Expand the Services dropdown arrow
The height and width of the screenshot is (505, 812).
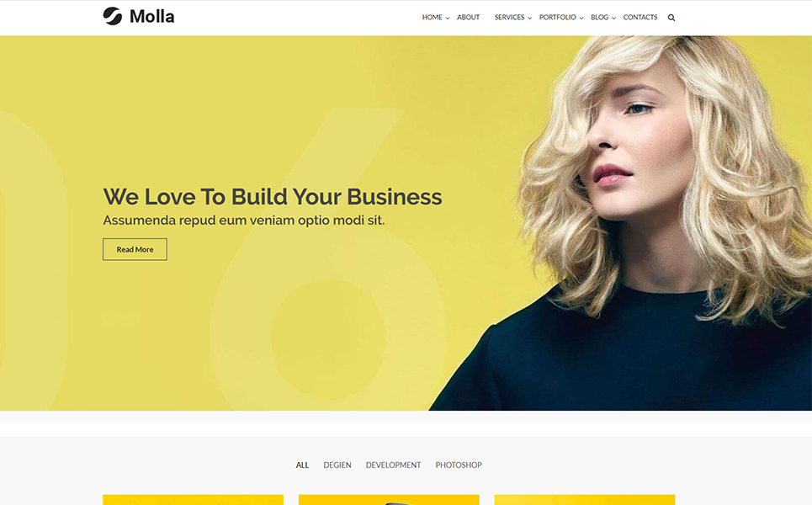point(529,19)
